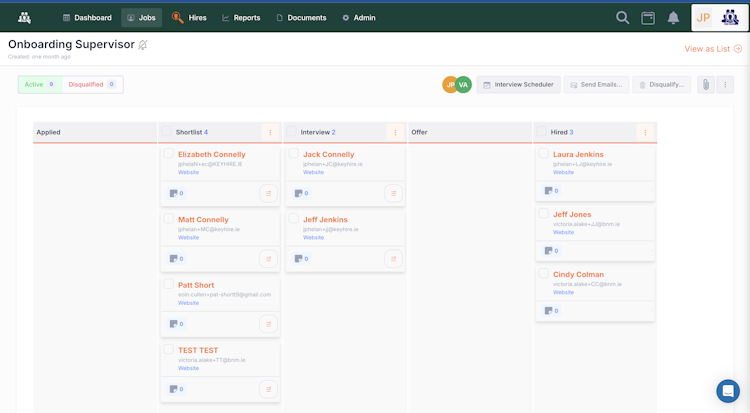
Task: Tick the checkbox for Matt Connelly
Action: coord(168,219)
